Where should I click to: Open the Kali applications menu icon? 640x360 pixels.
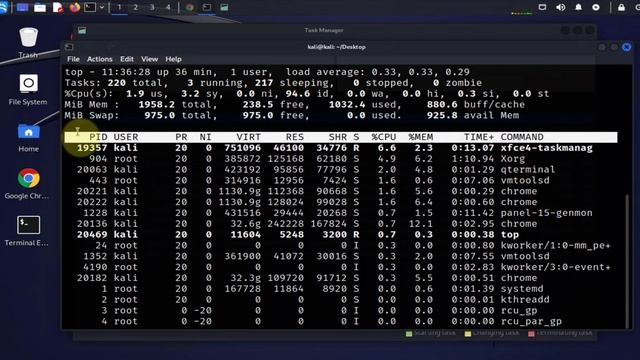(3, 7)
